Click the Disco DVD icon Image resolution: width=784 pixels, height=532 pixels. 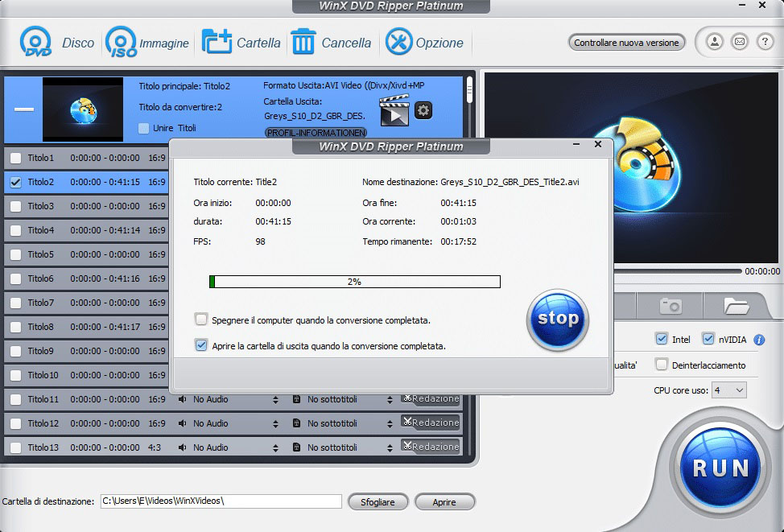coord(36,42)
